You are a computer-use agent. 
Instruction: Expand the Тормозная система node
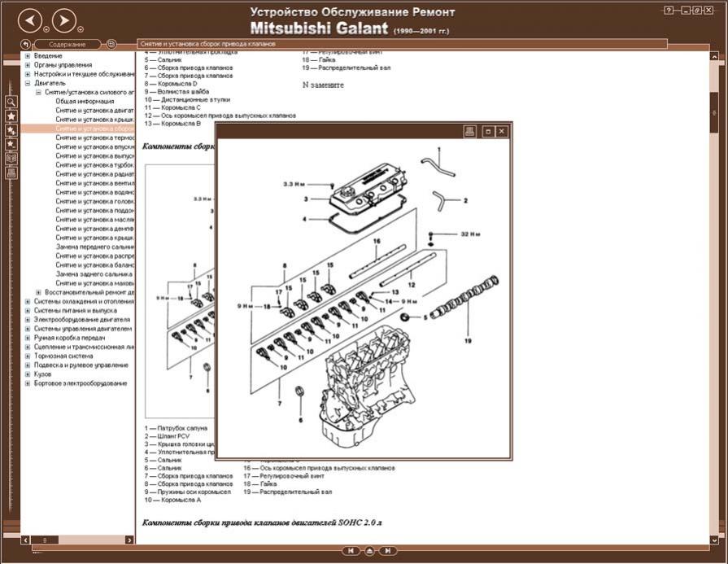click(28, 356)
